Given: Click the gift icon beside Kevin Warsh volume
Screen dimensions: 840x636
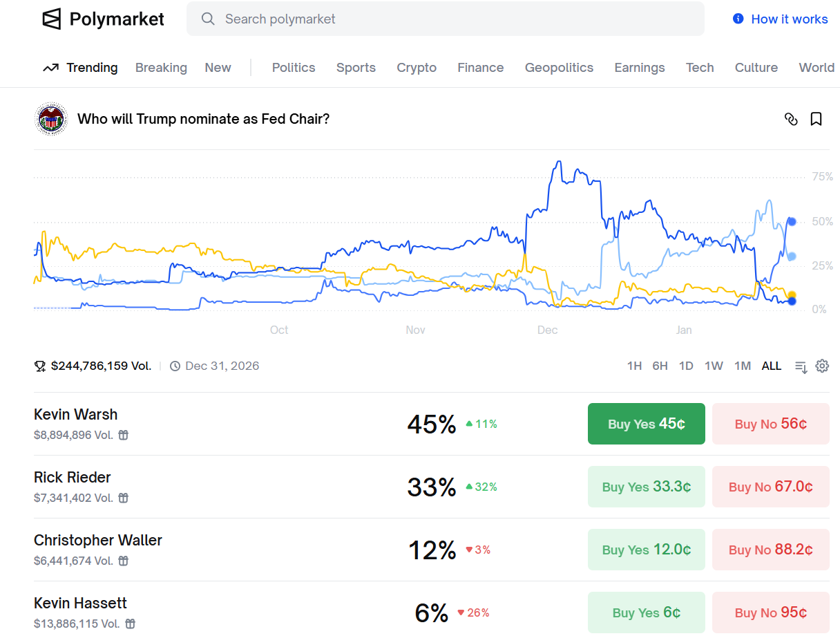Looking at the screenshot, I should [123, 436].
